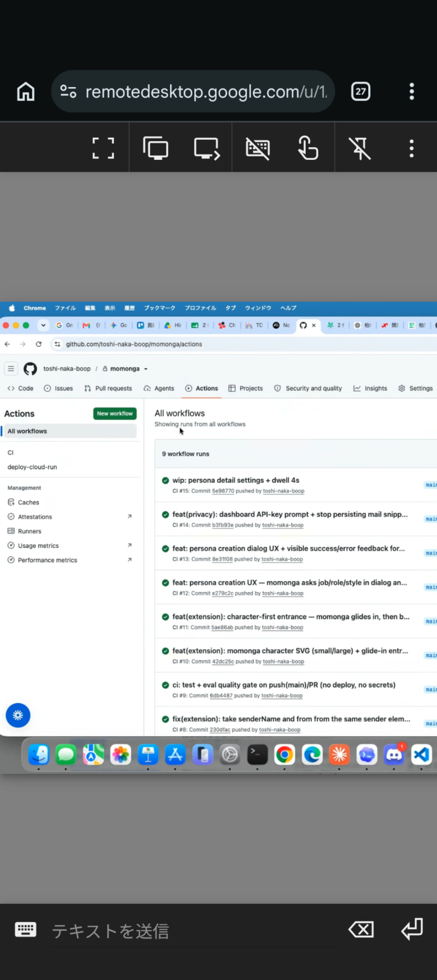
Task: Enter fullscreen mode in remote desktop toolbar
Action: tap(103, 148)
